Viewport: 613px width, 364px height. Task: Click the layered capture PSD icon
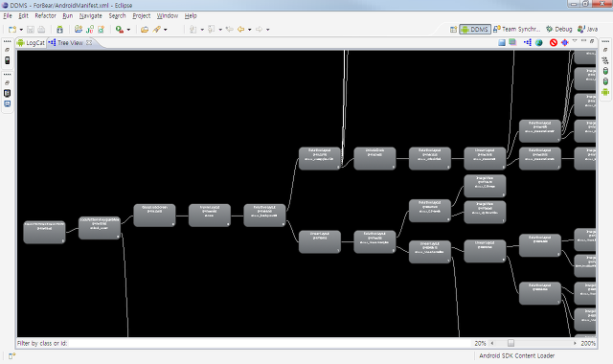click(512, 42)
